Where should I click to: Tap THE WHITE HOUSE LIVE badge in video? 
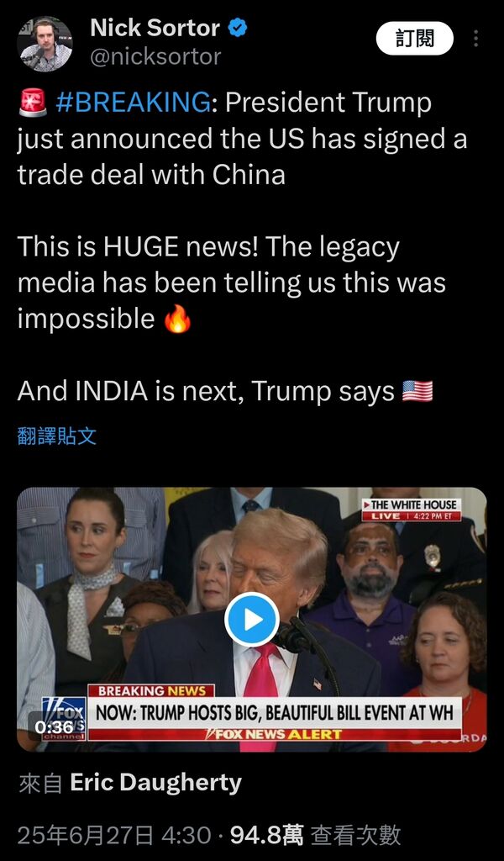click(x=412, y=510)
